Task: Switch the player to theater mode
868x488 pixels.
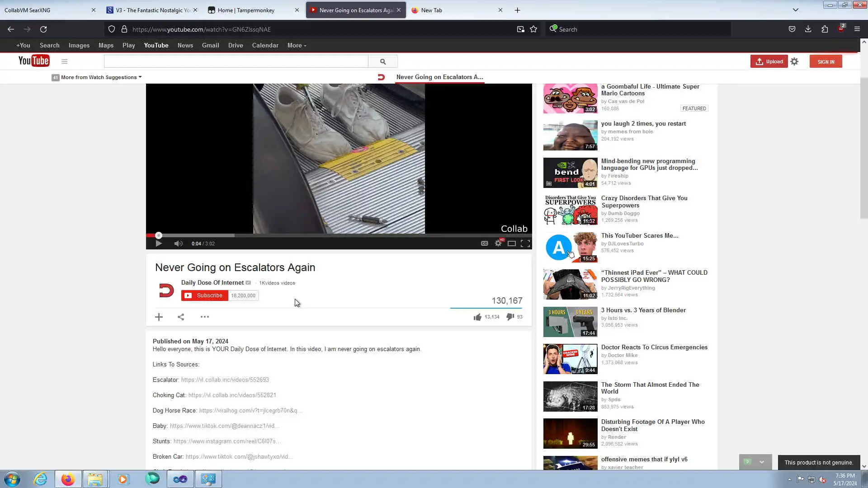Action: pos(511,244)
